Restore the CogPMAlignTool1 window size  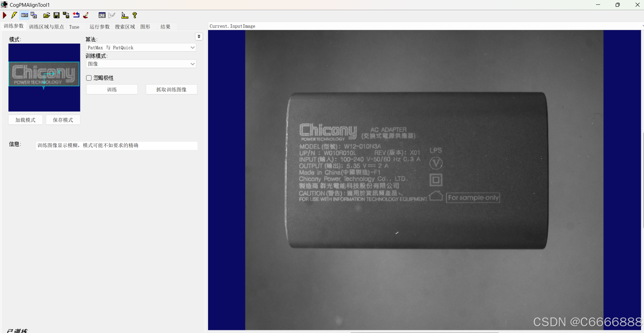tap(617, 5)
